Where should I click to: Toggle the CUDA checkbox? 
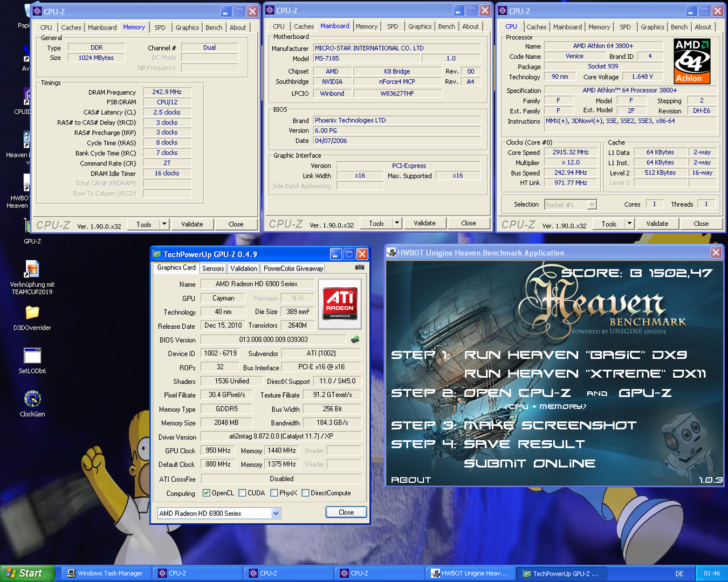coord(242,493)
